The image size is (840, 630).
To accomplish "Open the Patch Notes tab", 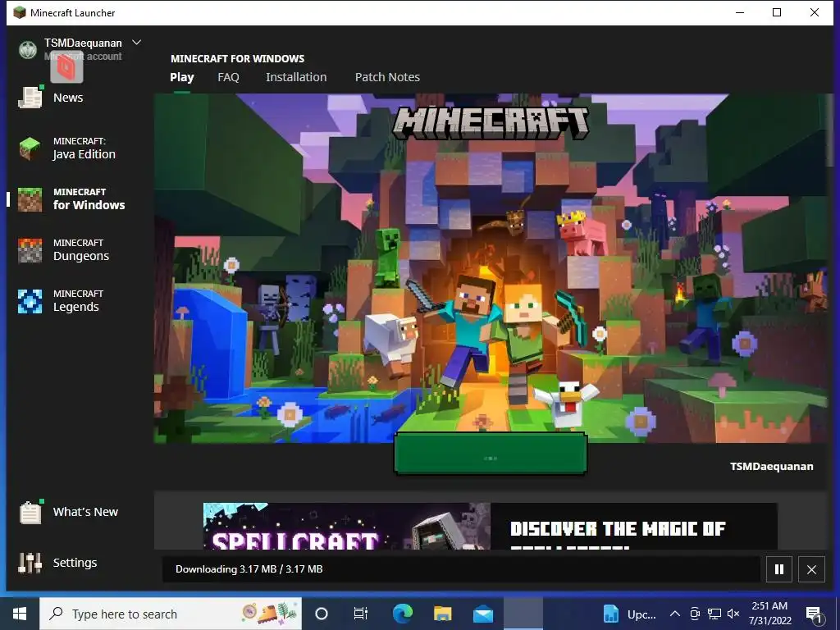I will point(387,77).
